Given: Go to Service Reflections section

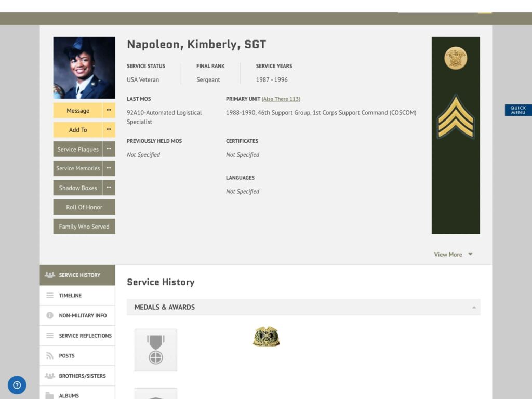Looking at the screenshot, I should tap(85, 336).
